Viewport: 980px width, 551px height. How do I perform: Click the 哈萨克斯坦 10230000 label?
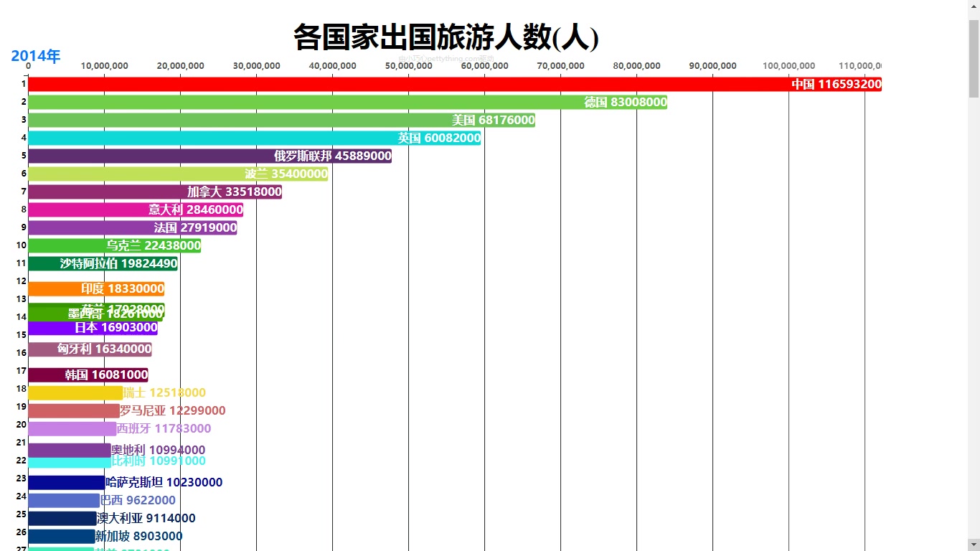tap(164, 483)
